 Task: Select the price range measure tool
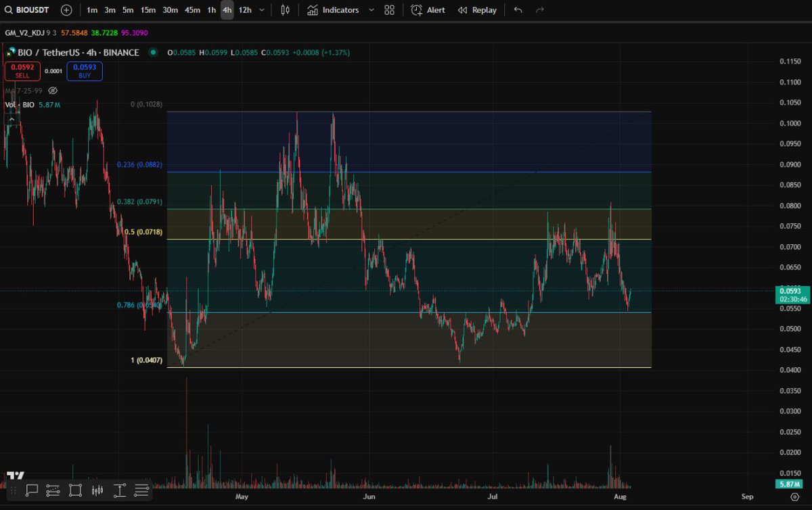click(x=120, y=490)
